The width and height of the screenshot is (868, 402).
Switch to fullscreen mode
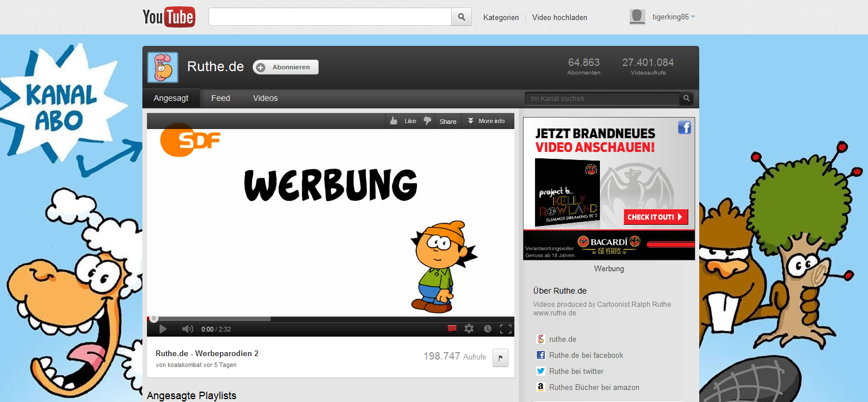coord(505,329)
